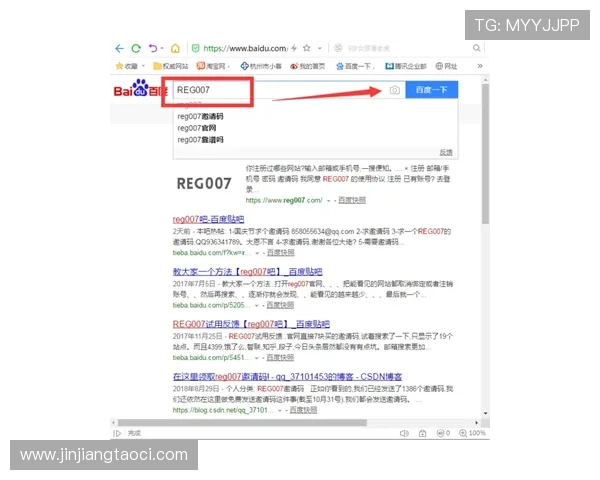Open the https://www.reg007.com/ result URL
The width and height of the screenshot is (600, 480).
tap(284, 200)
